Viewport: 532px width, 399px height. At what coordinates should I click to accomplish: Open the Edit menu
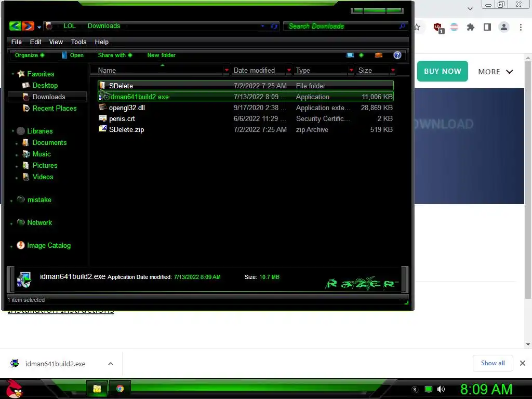click(35, 42)
